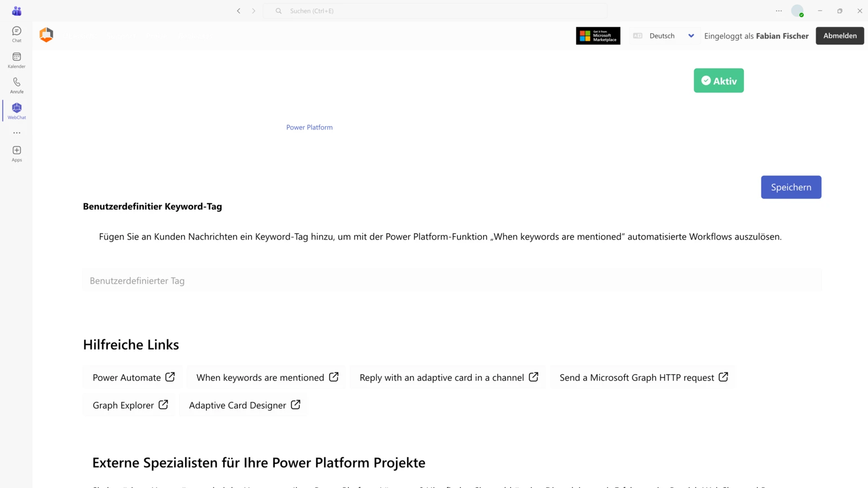Screen dimensions: 868x488
Task: Click the sidebar three-dot more options icon
Action: click(16, 132)
